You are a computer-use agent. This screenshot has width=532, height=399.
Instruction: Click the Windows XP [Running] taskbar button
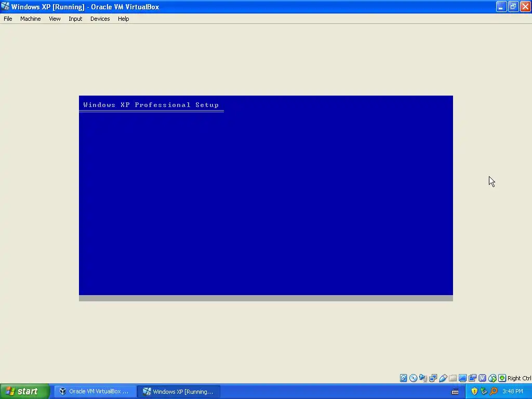[x=179, y=391]
